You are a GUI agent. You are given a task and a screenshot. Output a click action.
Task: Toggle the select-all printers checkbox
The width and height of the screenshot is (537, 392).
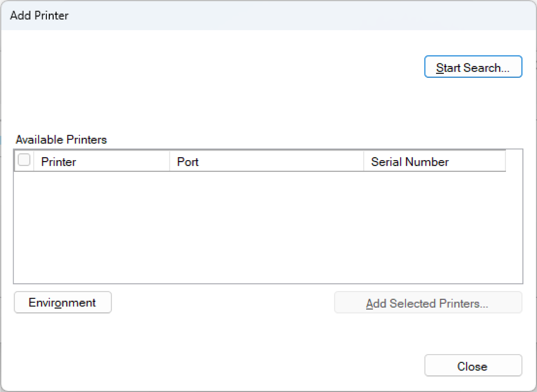coord(24,160)
